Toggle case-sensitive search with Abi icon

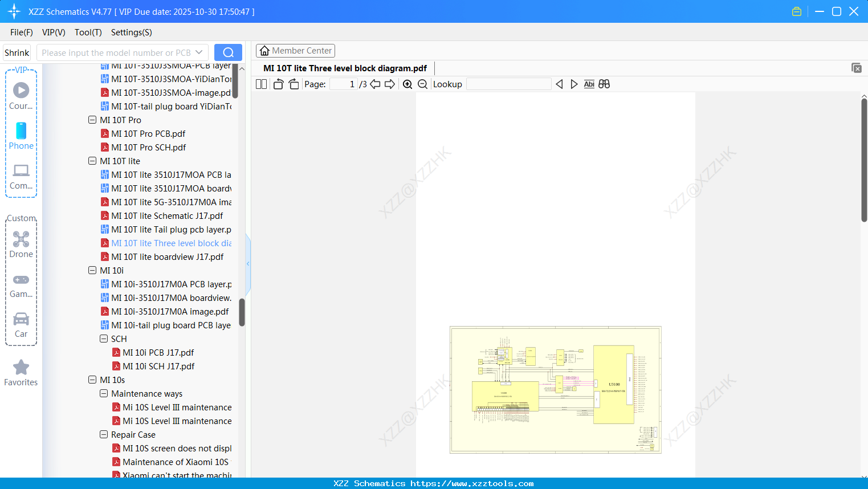(589, 84)
